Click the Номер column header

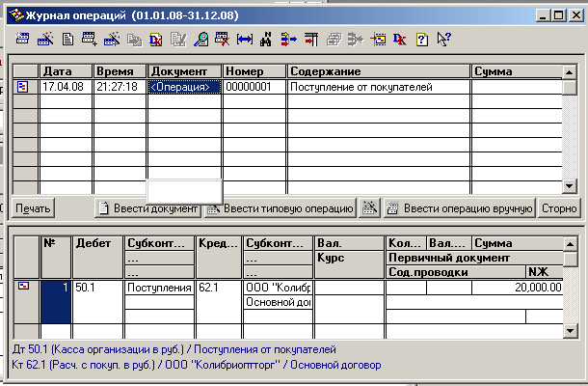[x=254, y=71]
